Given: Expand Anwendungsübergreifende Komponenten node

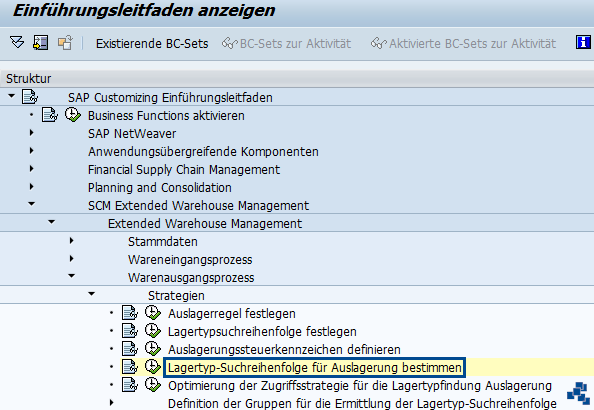Looking at the screenshot, I should click(31, 151).
